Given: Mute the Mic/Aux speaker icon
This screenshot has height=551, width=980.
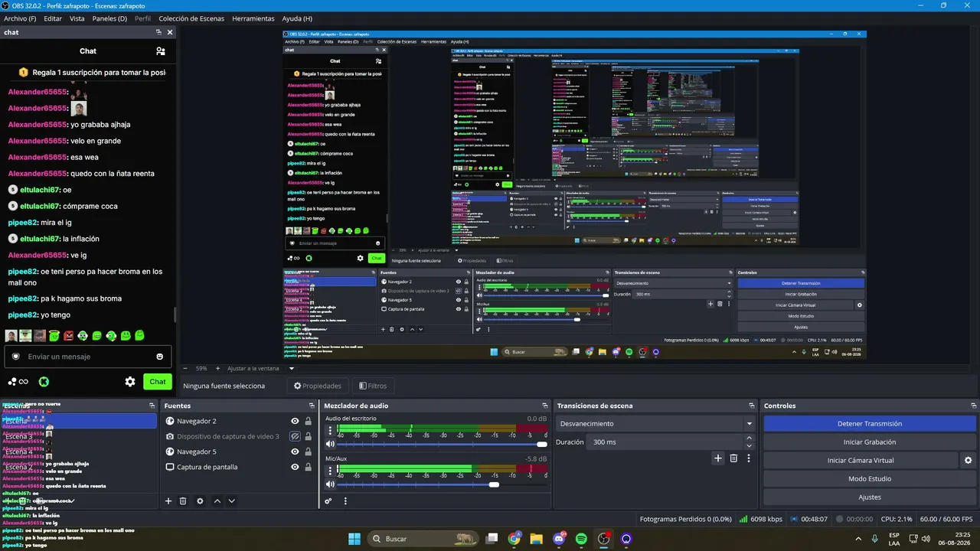Looking at the screenshot, I should click(x=331, y=484).
